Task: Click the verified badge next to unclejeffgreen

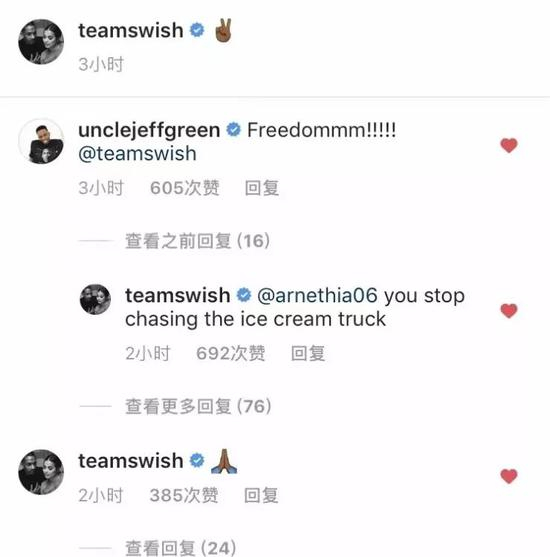Action: coord(233,130)
